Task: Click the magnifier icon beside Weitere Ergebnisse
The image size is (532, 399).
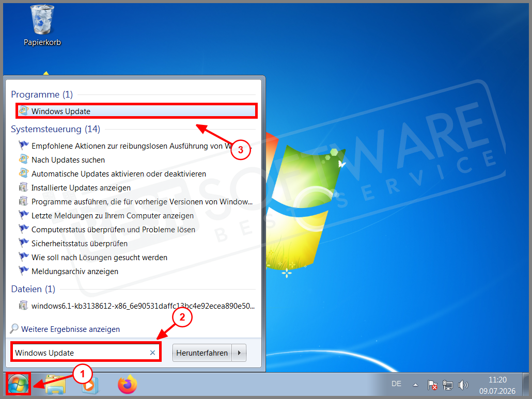Action: (x=14, y=328)
